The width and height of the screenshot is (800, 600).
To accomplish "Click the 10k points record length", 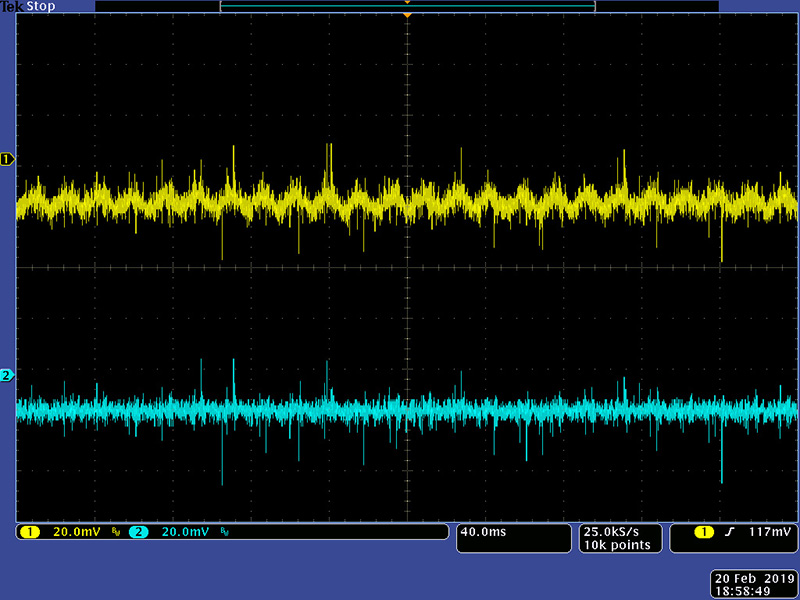I will pos(617,545).
